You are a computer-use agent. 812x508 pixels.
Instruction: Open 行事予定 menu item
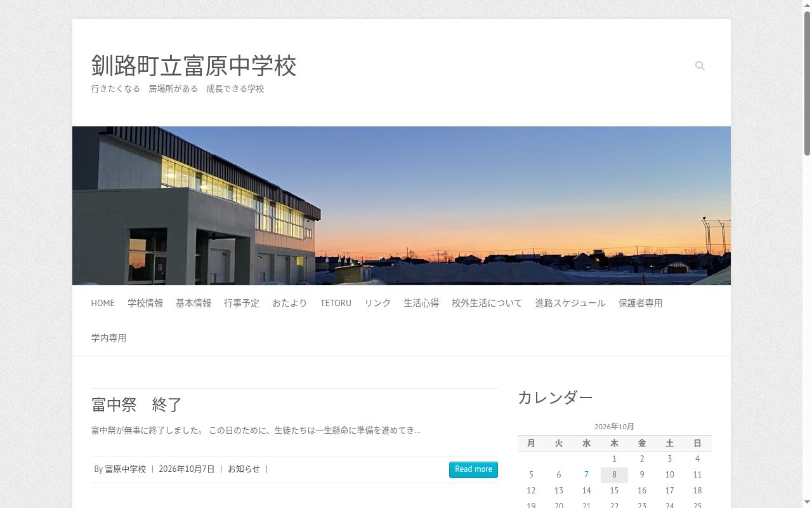click(242, 304)
